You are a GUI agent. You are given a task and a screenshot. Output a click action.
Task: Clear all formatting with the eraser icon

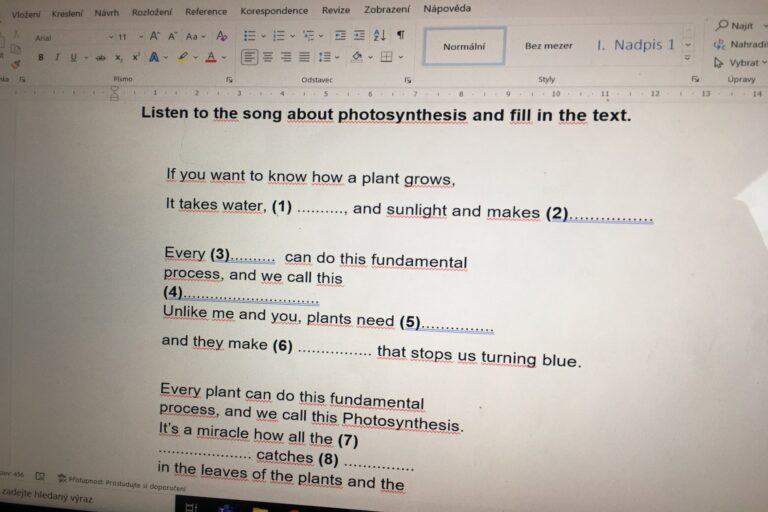[x=222, y=36]
